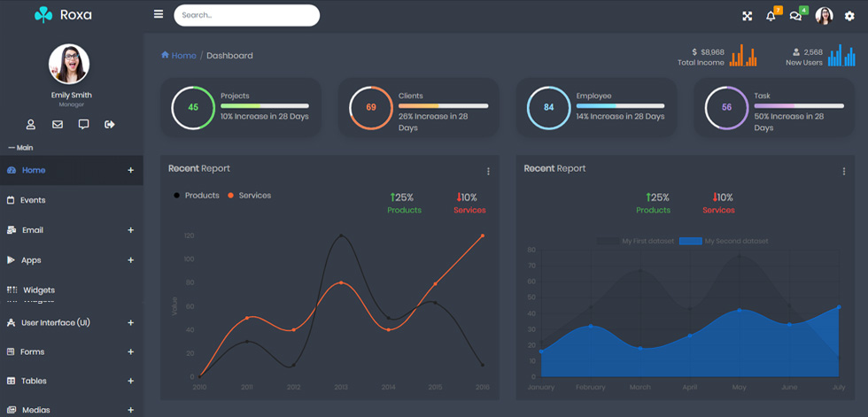Click the User Interface icon in sidebar
Viewport: 868px width, 417px height.
(x=11, y=322)
